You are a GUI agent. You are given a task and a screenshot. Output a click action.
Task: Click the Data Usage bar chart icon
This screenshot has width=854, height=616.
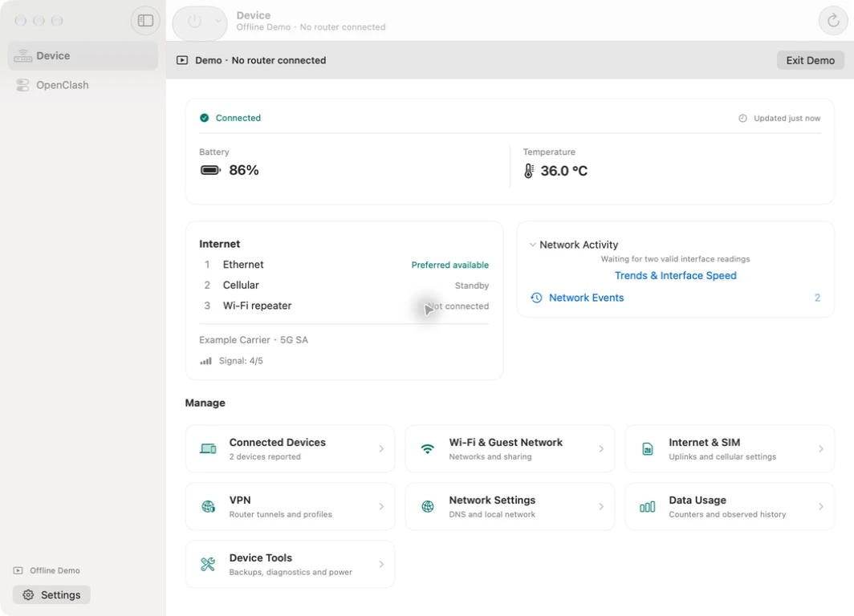coord(648,507)
